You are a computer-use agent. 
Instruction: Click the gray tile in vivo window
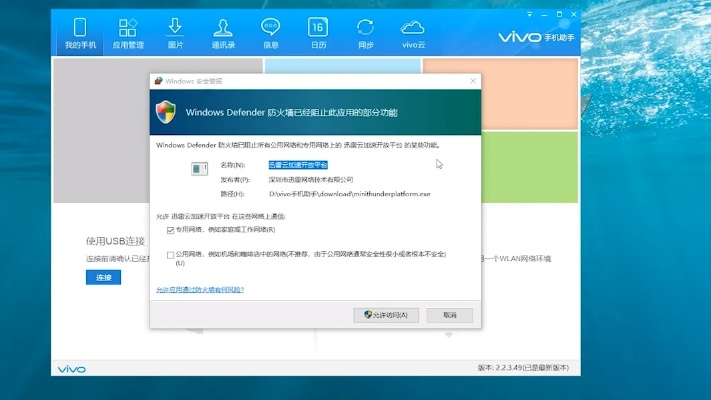click(x=102, y=131)
